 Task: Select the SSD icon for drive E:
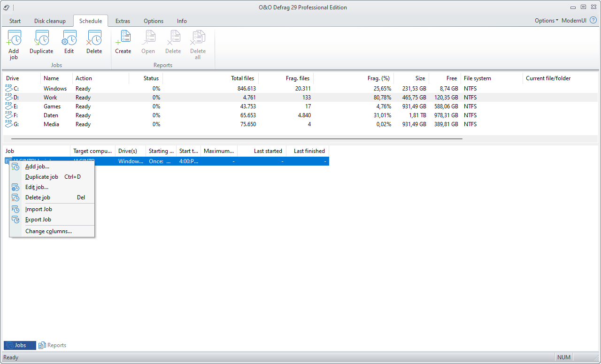point(9,106)
